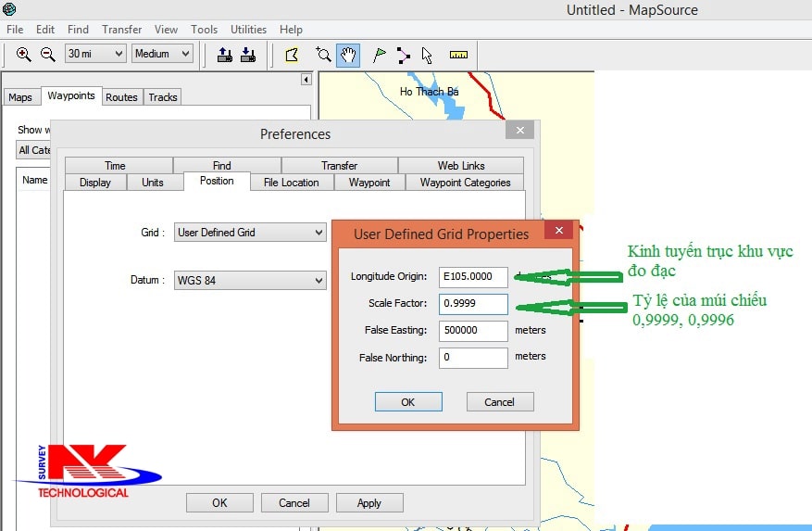Select the Hand pan tool
This screenshot has width=812, height=531.
(x=348, y=55)
